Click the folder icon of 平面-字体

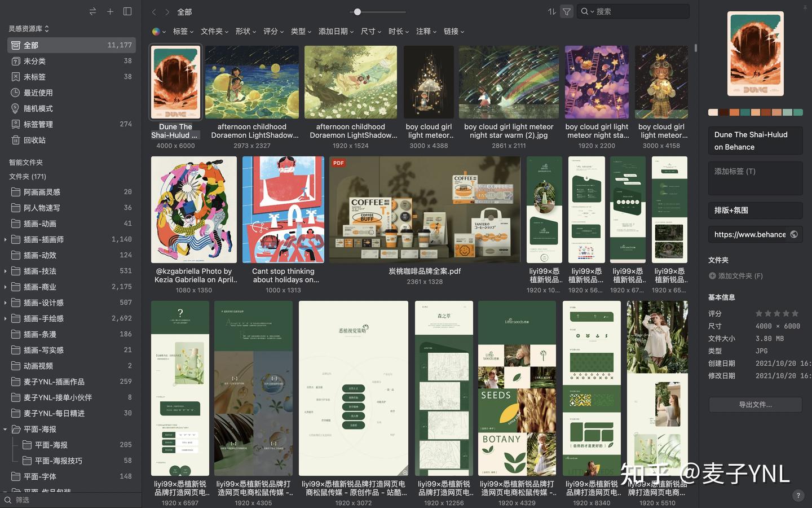pos(16,476)
